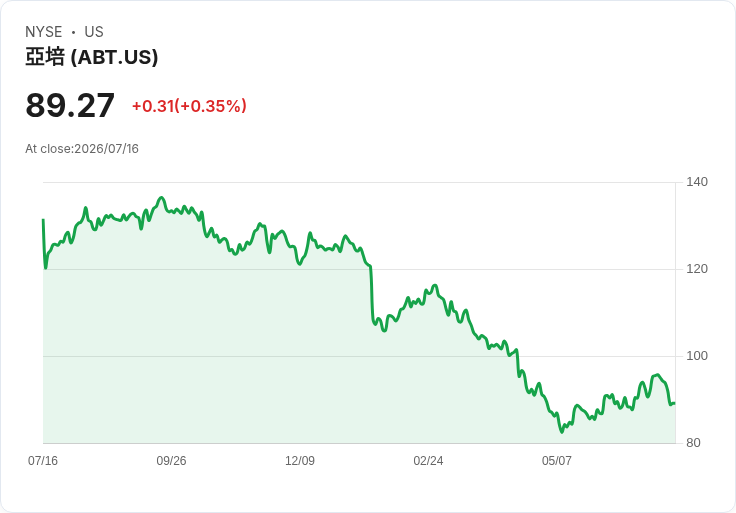Click the sharp price drop after 12/09
Screen dimensions: 736x513
(371, 293)
